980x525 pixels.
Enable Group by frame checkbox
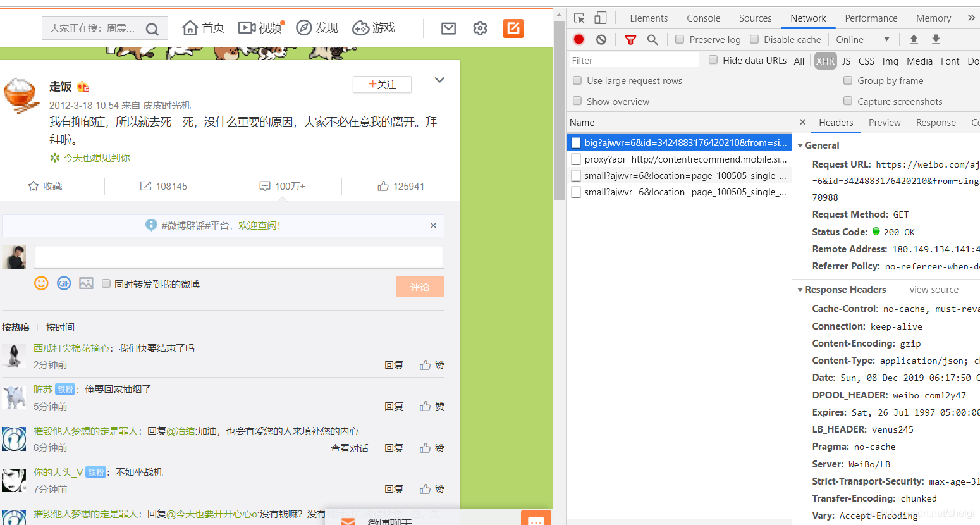[x=848, y=80]
